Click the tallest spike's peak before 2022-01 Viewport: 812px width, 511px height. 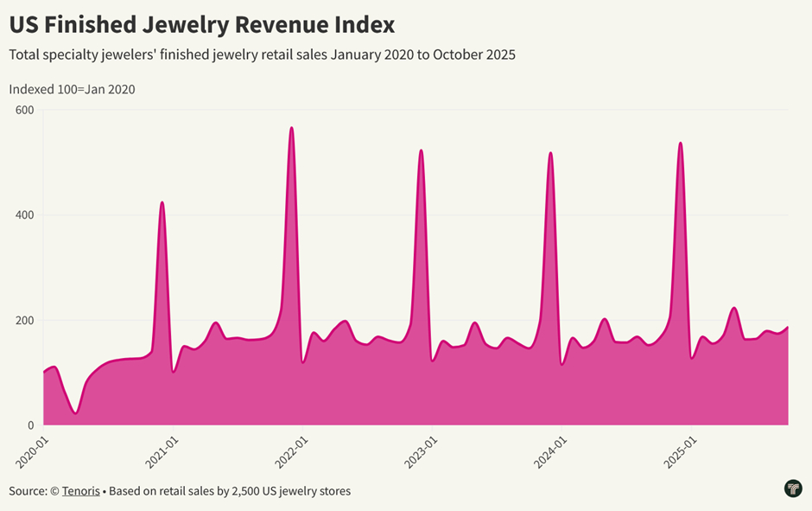[x=291, y=128]
